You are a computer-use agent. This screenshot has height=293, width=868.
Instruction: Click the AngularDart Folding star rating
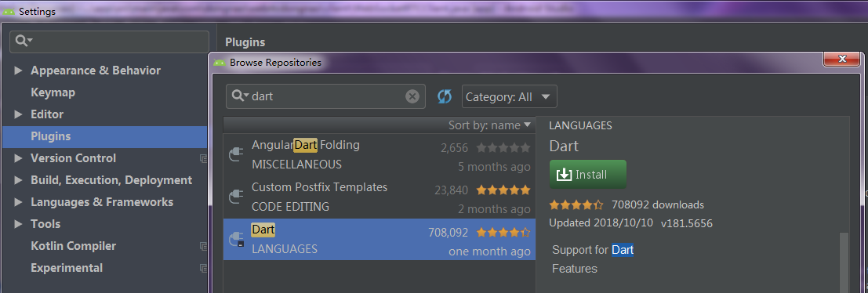[503, 147]
